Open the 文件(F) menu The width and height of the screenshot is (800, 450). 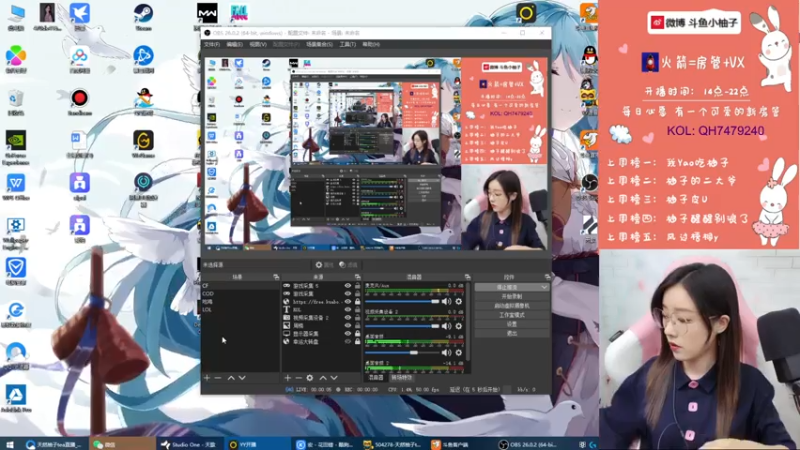(212, 44)
